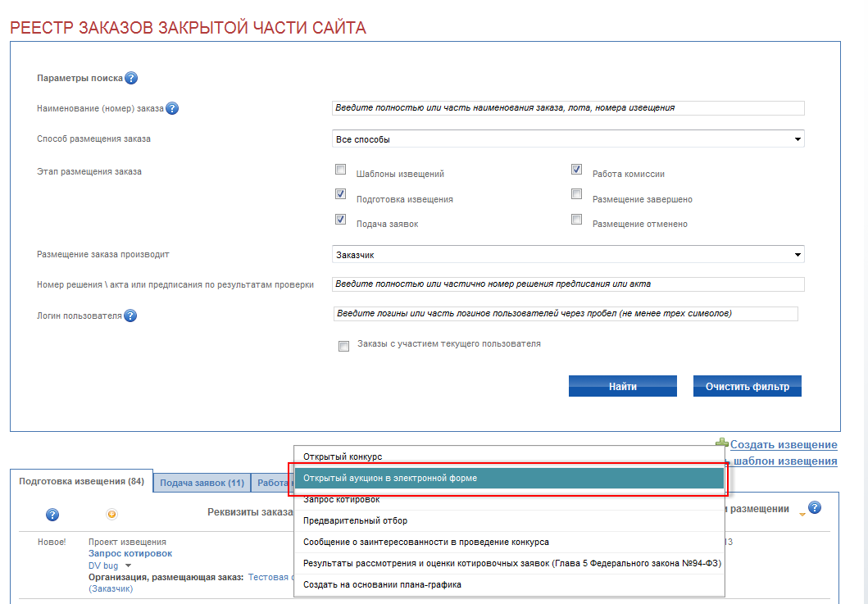Uncheck Подача заявок checkbox
868x604 pixels.
(340, 220)
